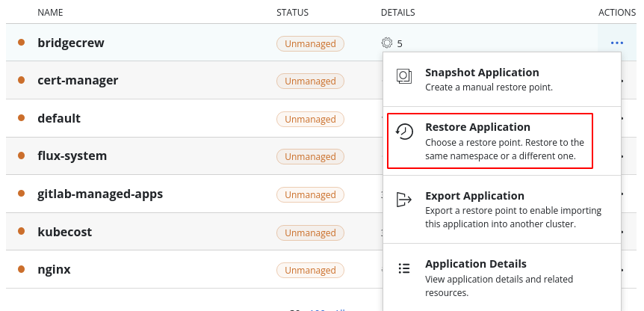Open the gitlab-managed-apps application name
This screenshot has height=311, width=644.
(100, 194)
